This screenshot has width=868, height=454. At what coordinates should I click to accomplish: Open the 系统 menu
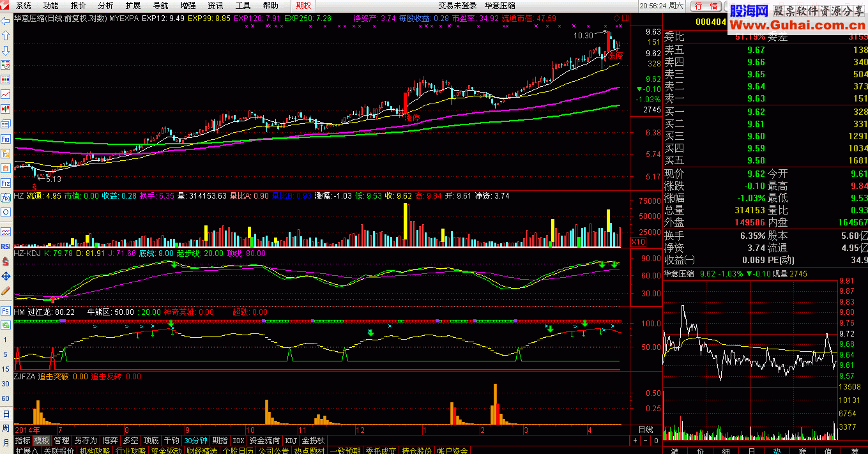[23, 5]
